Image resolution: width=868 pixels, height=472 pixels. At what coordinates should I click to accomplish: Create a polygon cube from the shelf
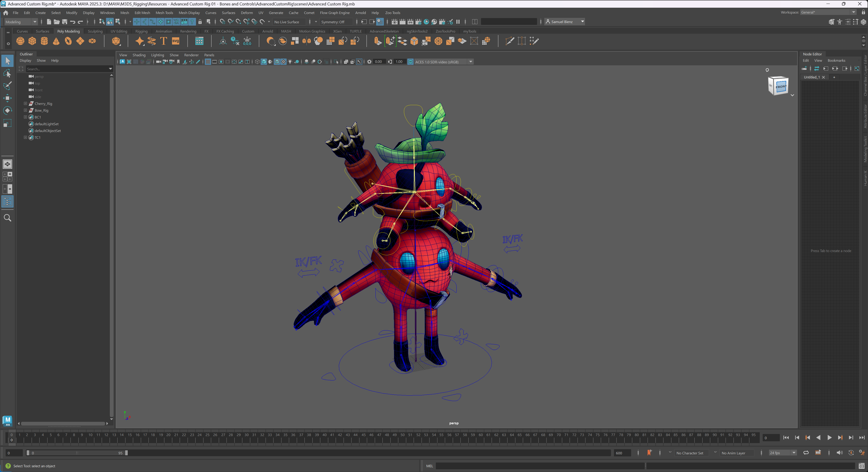click(32, 41)
